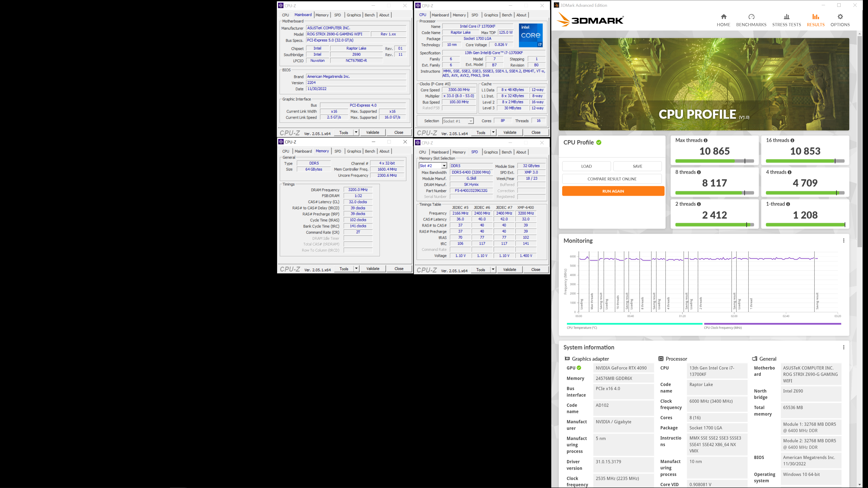Click info icon next to 4 threads

790,172
